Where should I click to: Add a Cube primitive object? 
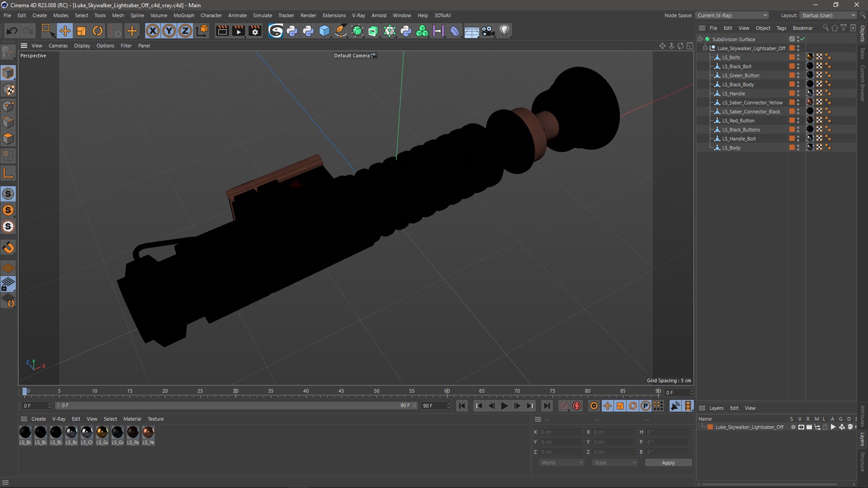tap(325, 31)
